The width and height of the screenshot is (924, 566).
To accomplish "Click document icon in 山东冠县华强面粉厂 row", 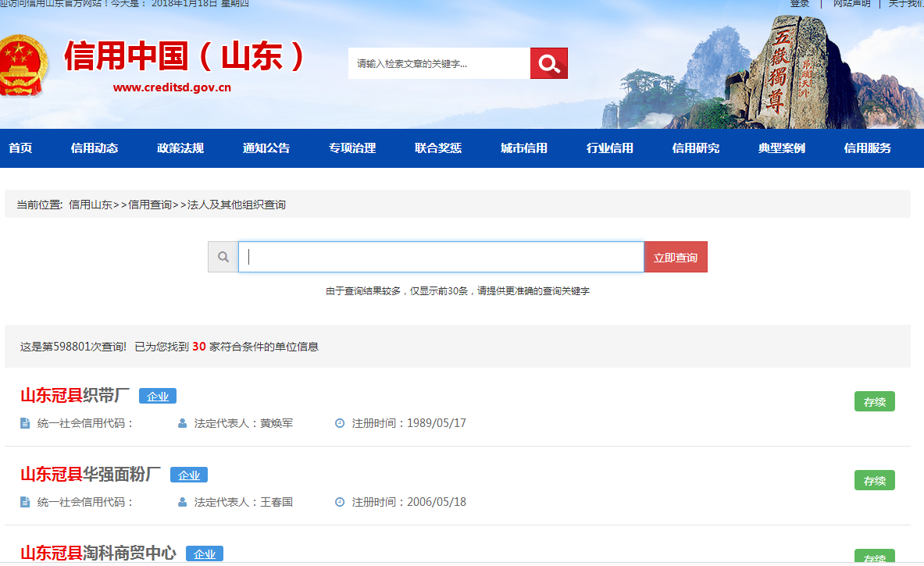I will [25, 502].
